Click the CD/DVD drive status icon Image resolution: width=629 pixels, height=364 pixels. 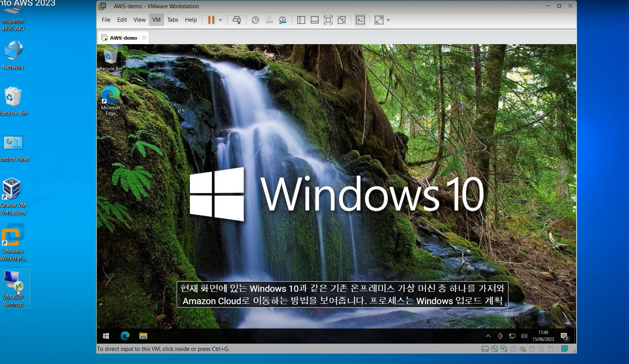click(x=495, y=349)
